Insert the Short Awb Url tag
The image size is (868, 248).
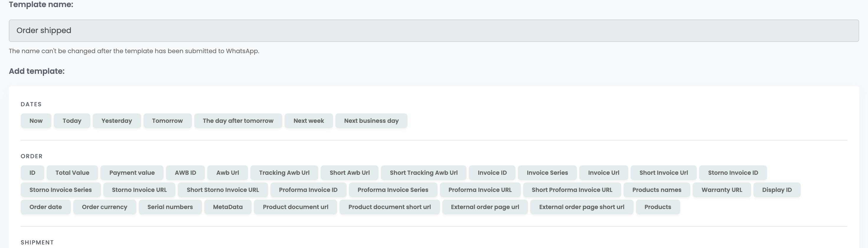(x=350, y=172)
